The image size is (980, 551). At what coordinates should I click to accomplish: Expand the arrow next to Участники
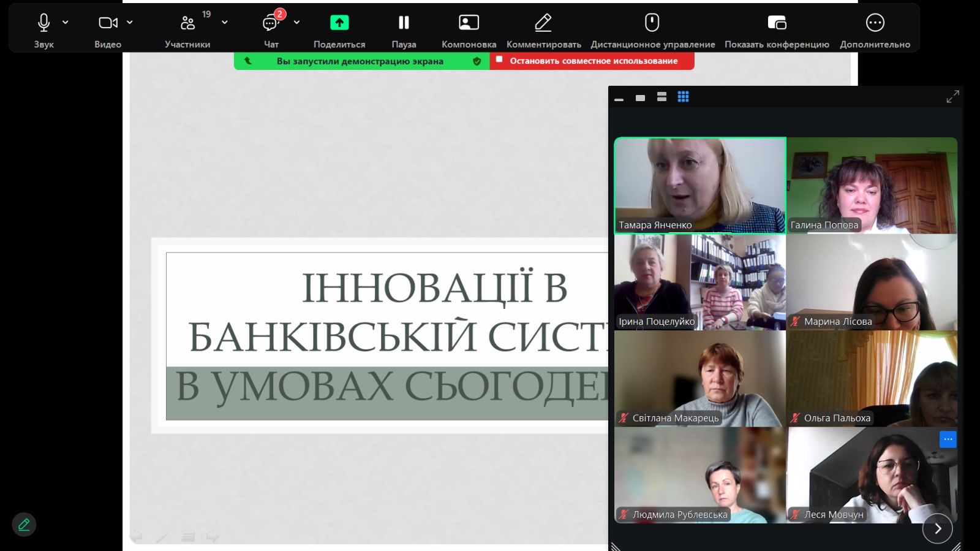click(225, 22)
